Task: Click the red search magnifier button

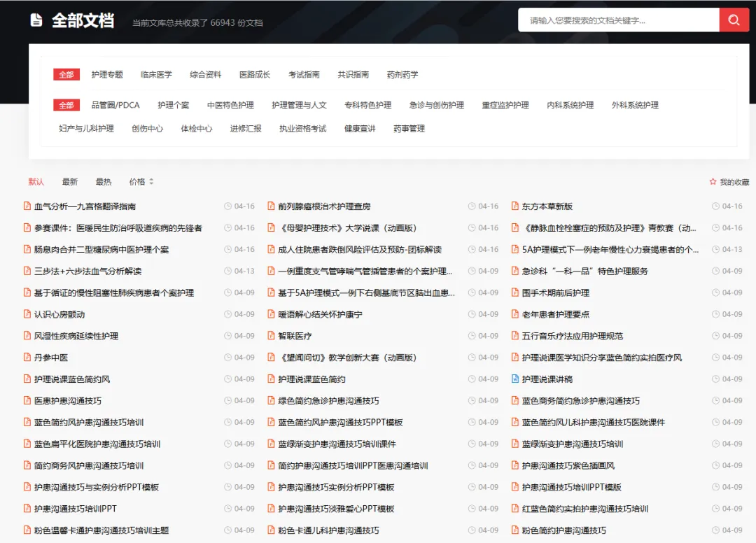Action: [x=734, y=20]
